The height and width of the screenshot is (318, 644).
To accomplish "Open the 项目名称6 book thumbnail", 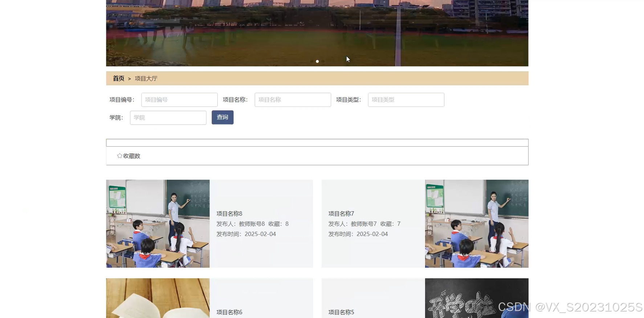I will (158, 298).
